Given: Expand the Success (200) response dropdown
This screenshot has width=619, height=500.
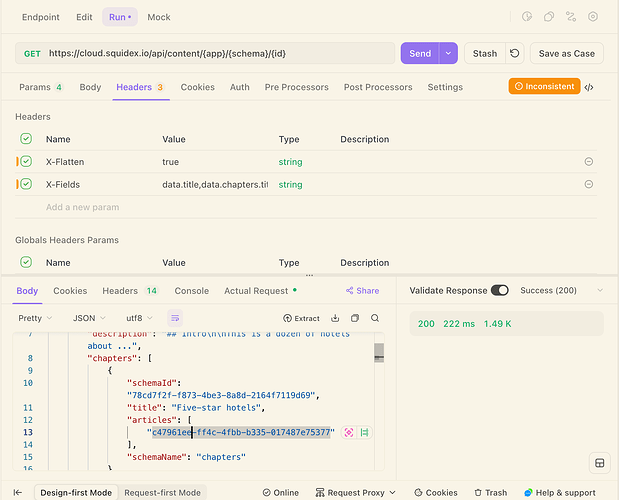Looking at the screenshot, I should [x=562, y=290].
